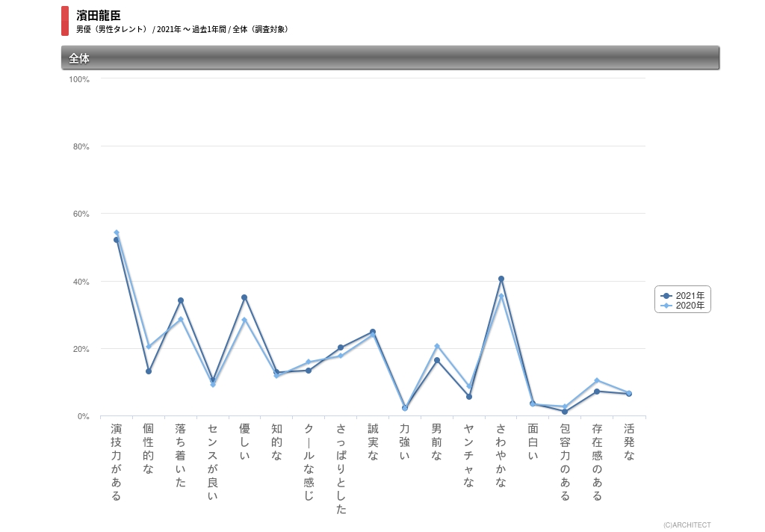Select the 2021 data point for 落ち着いた

click(181, 300)
